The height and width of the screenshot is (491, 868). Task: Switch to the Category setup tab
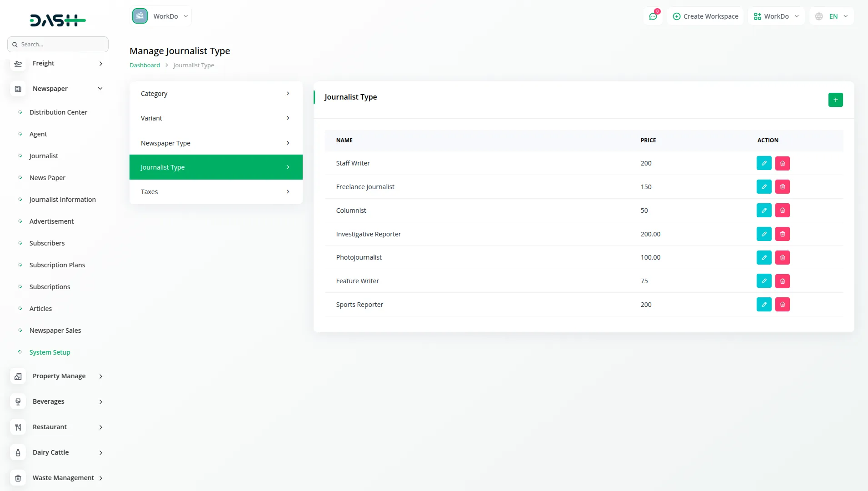tap(216, 94)
